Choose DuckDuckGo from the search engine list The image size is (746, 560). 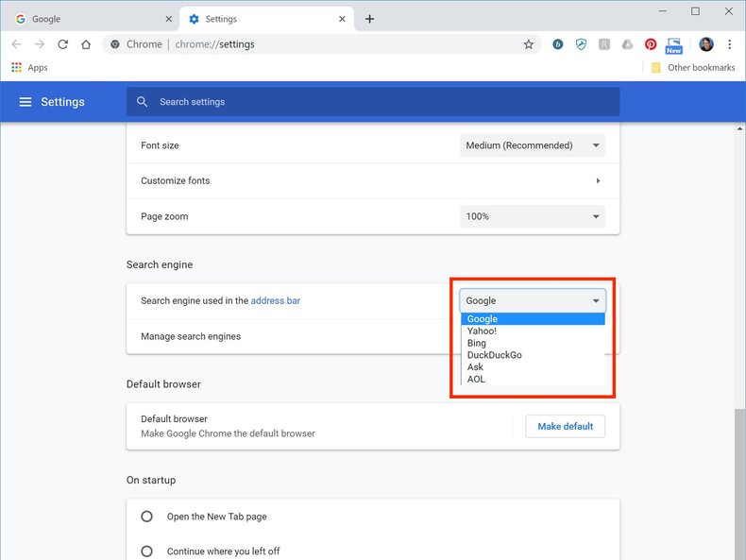(494, 355)
